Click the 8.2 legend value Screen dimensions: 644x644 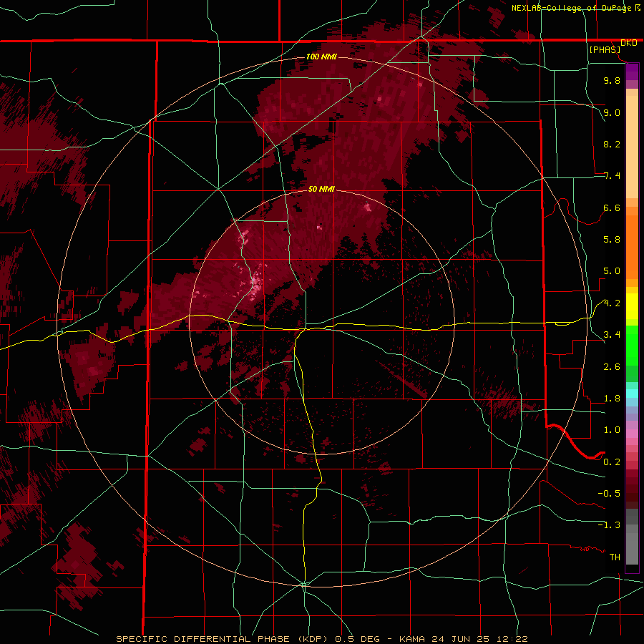[x=612, y=144]
